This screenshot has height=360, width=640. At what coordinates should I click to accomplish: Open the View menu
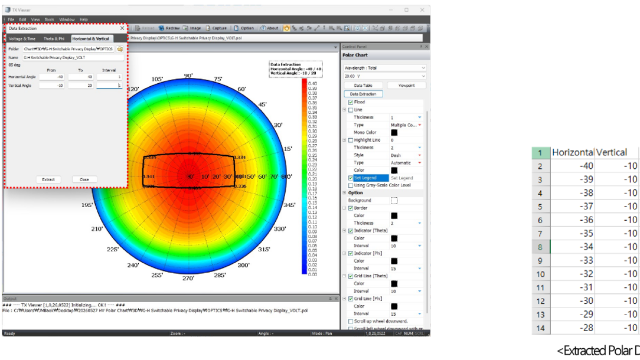tap(36, 19)
